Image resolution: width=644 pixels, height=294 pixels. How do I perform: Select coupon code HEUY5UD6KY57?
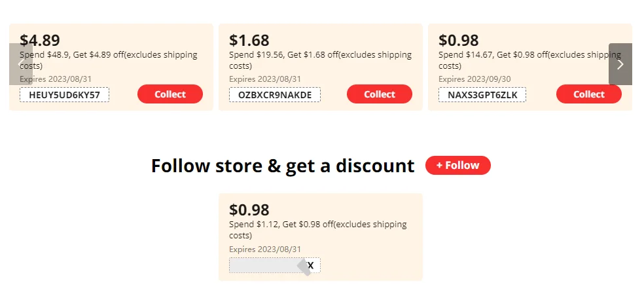tap(64, 95)
